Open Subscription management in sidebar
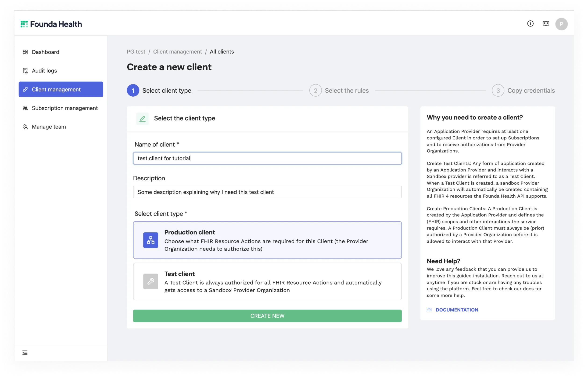The image size is (588, 379). [61, 108]
